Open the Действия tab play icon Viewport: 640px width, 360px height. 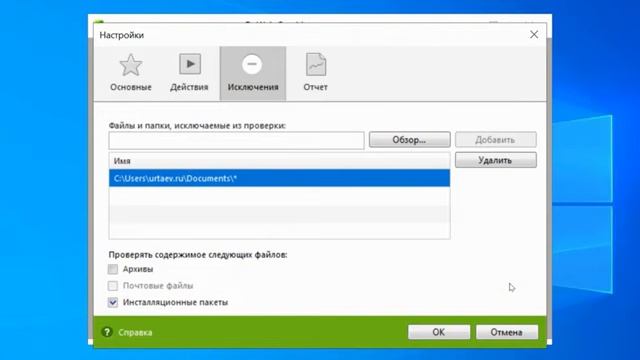[190, 64]
